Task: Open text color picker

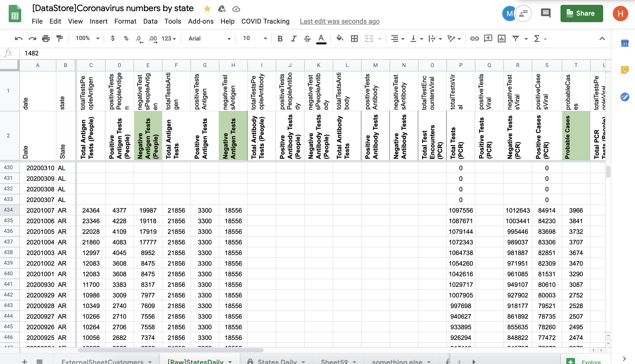Action: pyautogui.click(x=321, y=39)
